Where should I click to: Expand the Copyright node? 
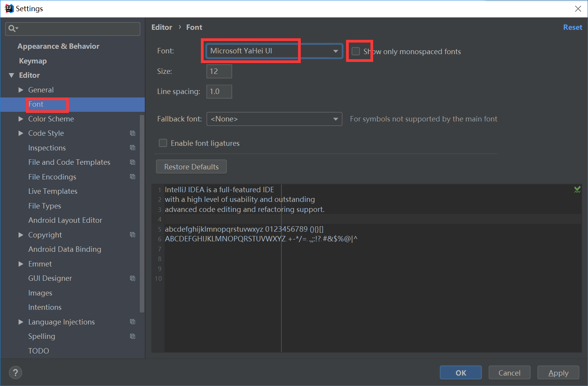point(21,235)
